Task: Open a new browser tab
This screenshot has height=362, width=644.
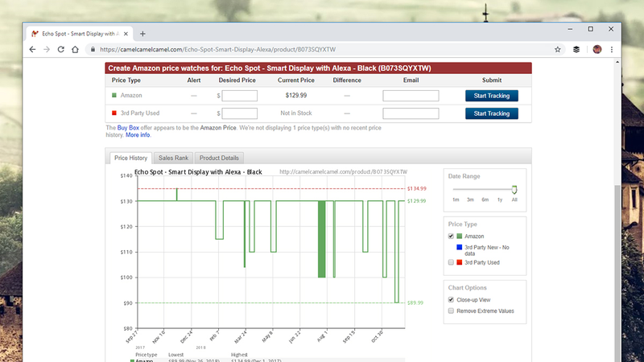Action: coord(142,34)
